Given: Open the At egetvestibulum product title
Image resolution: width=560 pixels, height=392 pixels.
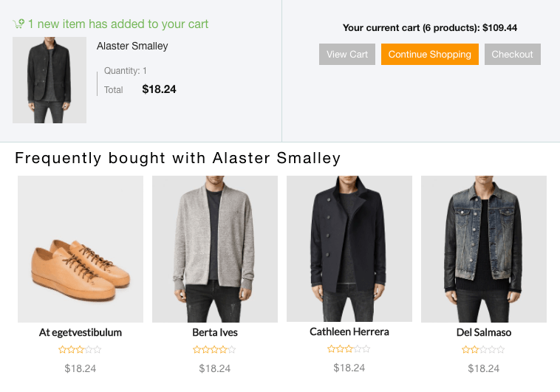Looking at the screenshot, I should pyautogui.click(x=81, y=332).
